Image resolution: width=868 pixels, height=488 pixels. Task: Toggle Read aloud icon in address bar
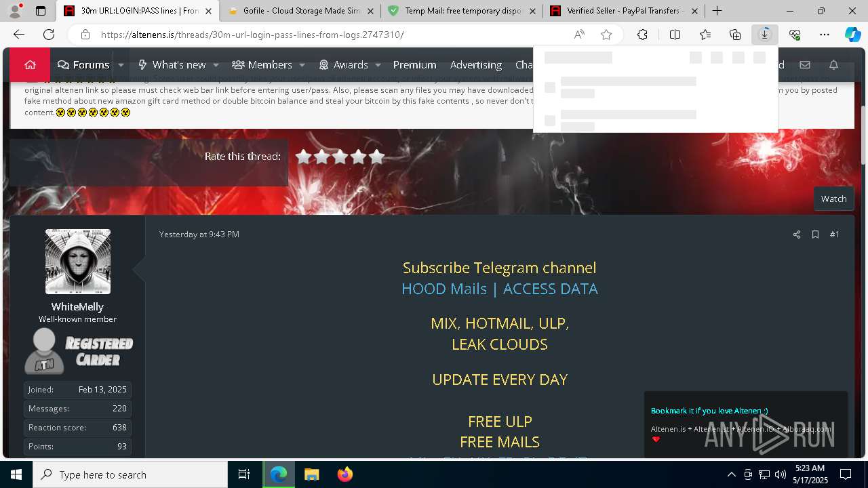579,35
